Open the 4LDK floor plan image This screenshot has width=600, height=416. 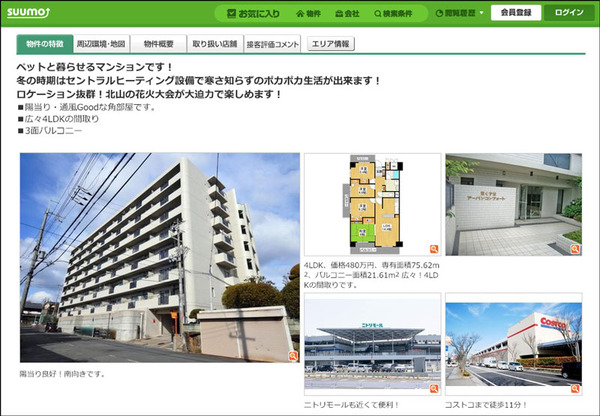(372, 205)
